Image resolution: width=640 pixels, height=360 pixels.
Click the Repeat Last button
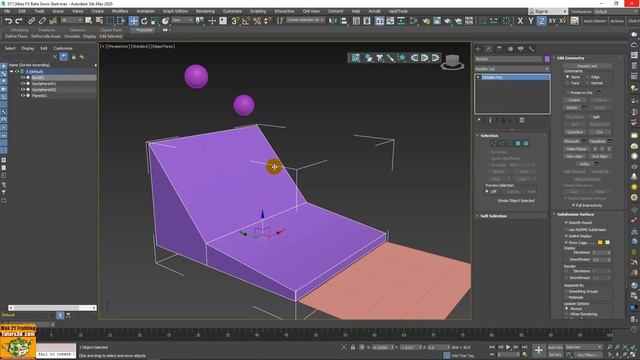click(587, 66)
